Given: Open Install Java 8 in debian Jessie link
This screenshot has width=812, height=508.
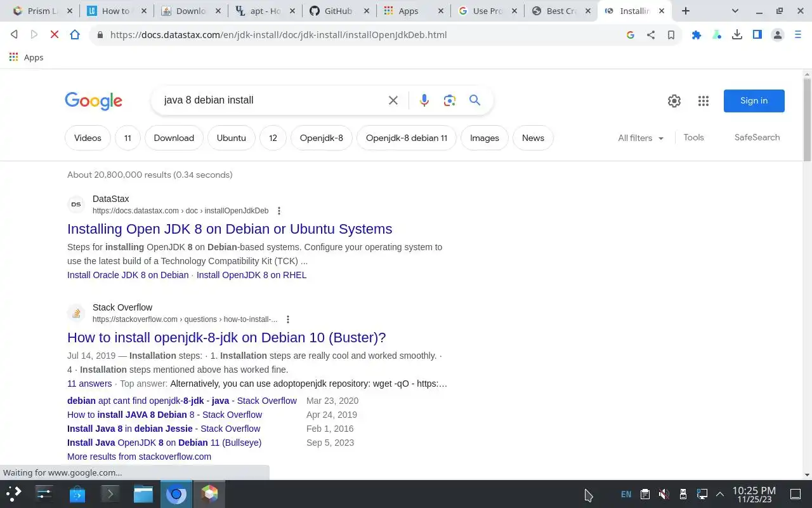Looking at the screenshot, I should click(x=164, y=429).
